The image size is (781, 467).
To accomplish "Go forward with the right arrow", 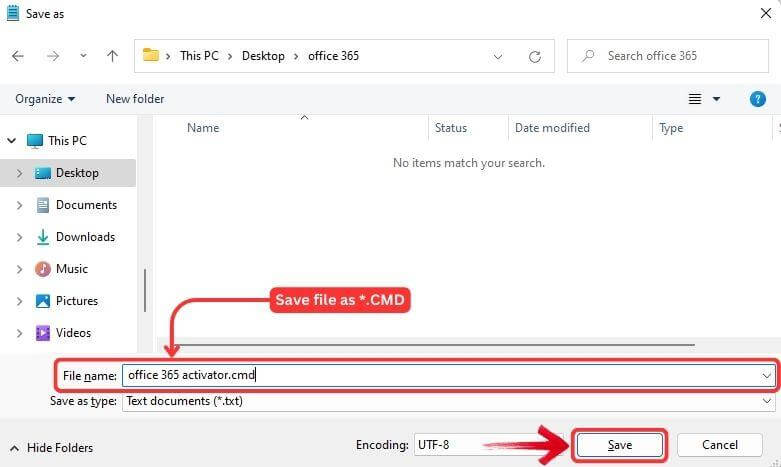I will 52,56.
